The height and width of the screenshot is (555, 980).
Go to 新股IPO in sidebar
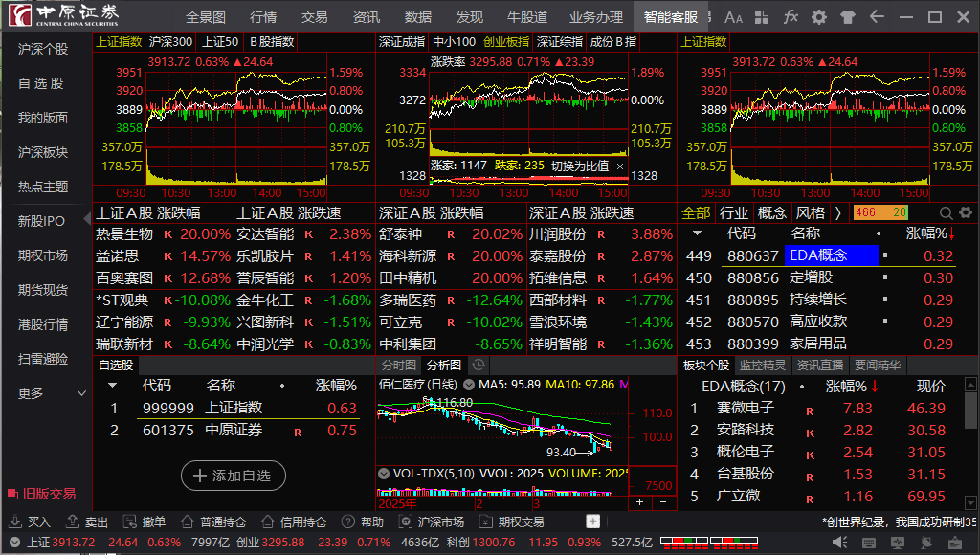41,221
